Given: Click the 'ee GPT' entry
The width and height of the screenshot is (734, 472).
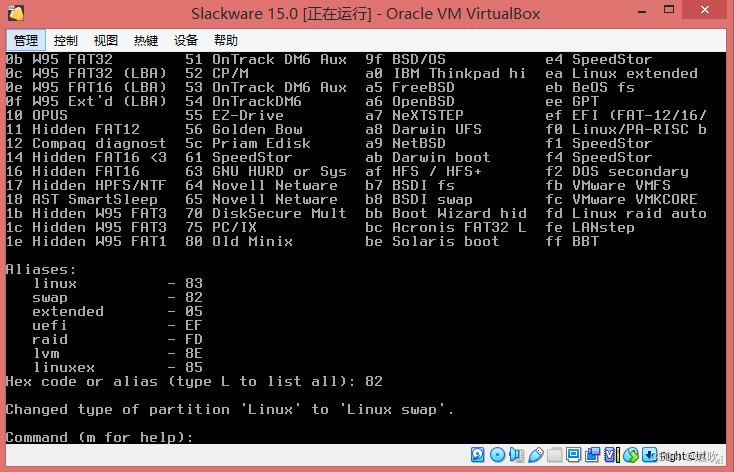Looking at the screenshot, I should [x=572, y=101].
